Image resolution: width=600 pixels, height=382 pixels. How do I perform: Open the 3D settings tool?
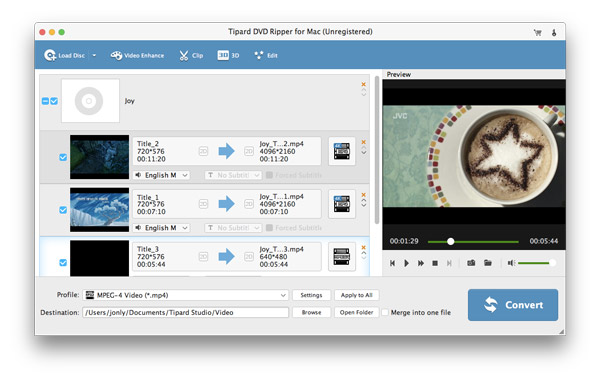[228, 56]
